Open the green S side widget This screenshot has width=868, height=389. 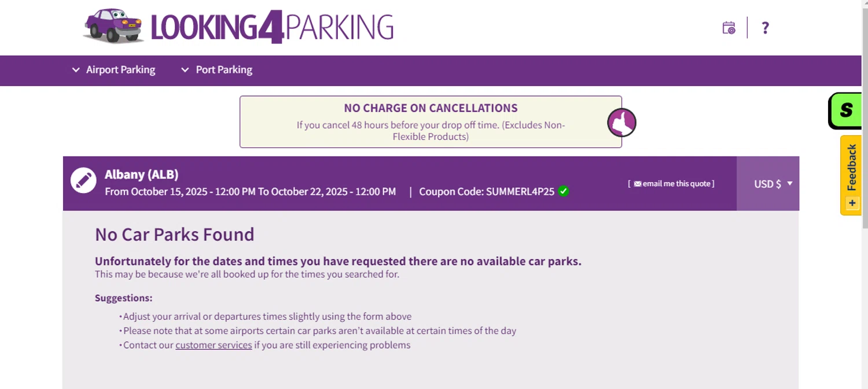[x=845, y=110]
